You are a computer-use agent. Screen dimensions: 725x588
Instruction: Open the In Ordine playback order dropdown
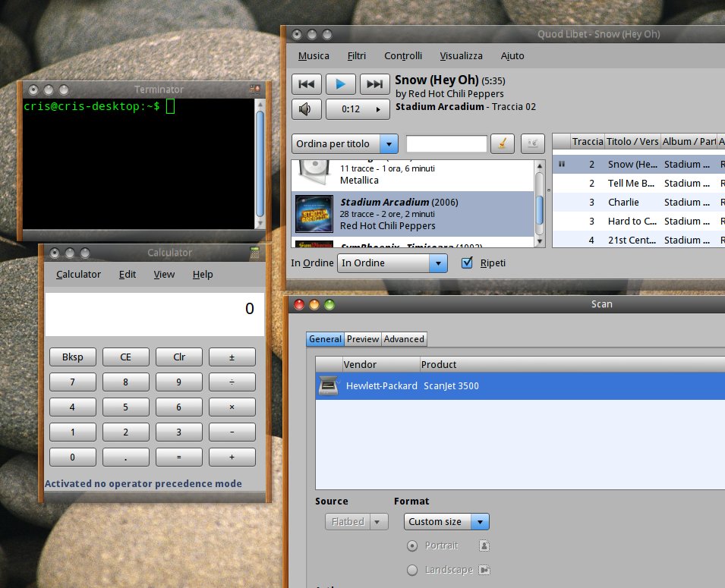[392, 263]
